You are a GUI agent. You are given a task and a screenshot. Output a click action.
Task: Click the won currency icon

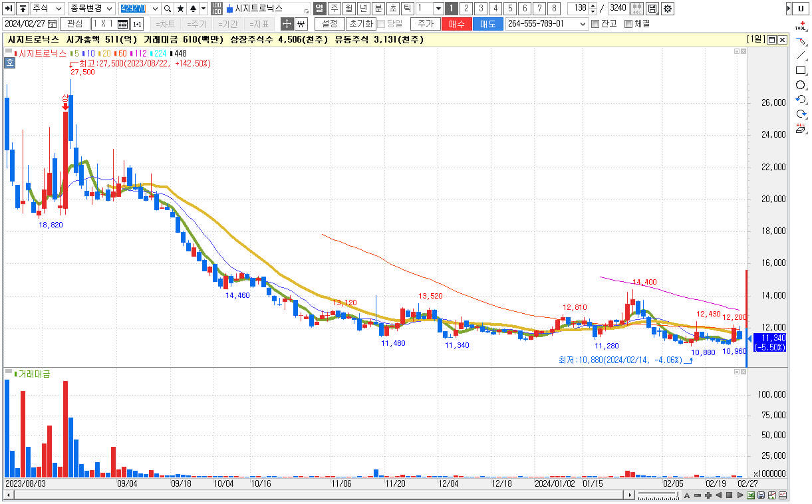[x=301, y=24]
